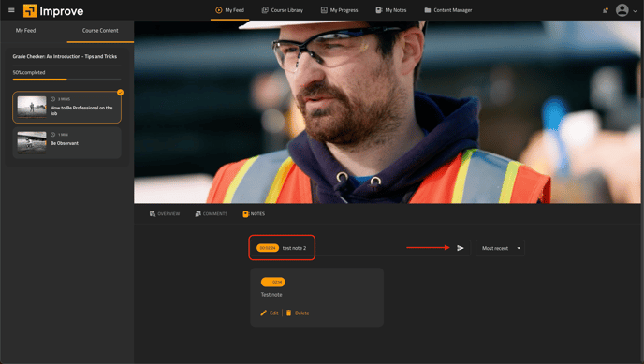Click in the test note 2 input field
This screenshot has height=364, width=644.
[360, 248]
